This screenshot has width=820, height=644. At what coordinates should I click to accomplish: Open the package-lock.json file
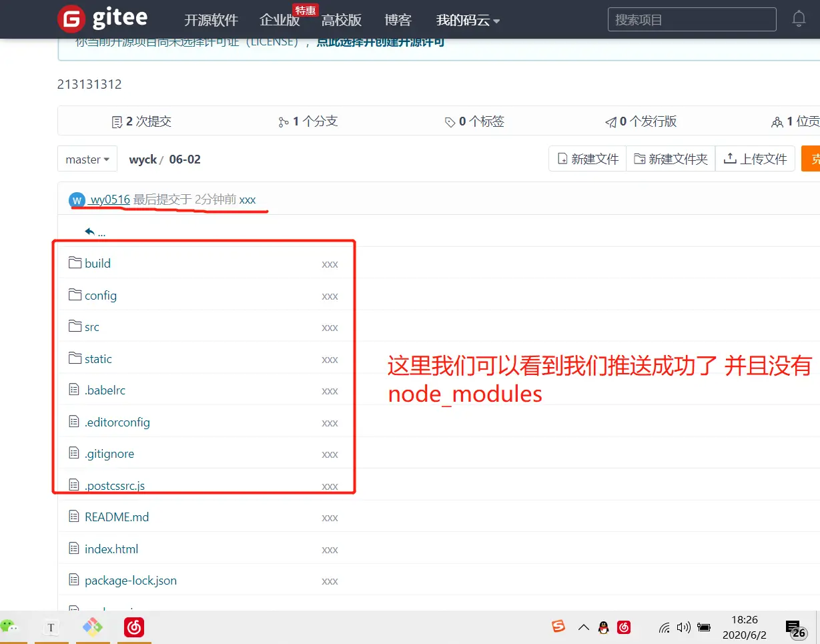coord(131,580)
